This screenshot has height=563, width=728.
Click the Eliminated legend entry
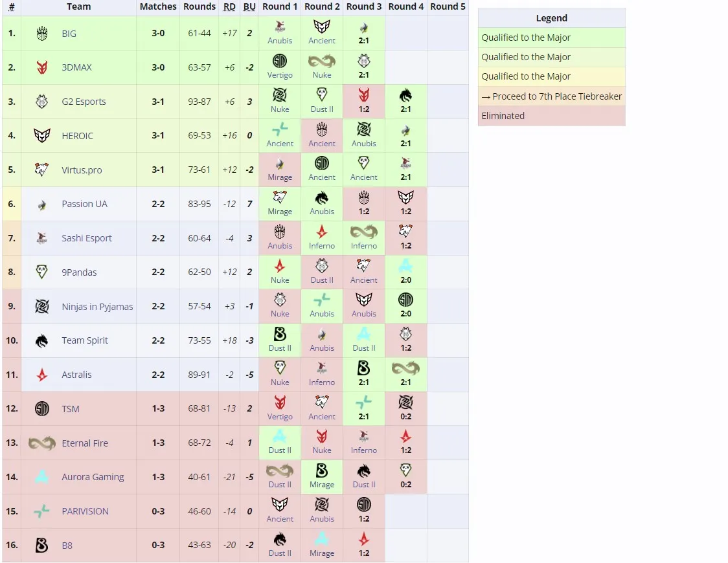(552, 116)
